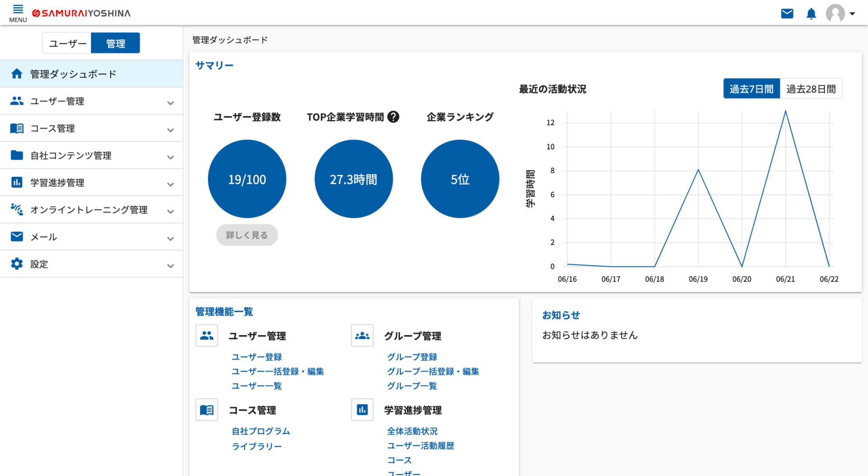868x476 pixels.
Task: Expand the オンライントレーニング管理 chevron
Action: [x=170, y=211]
